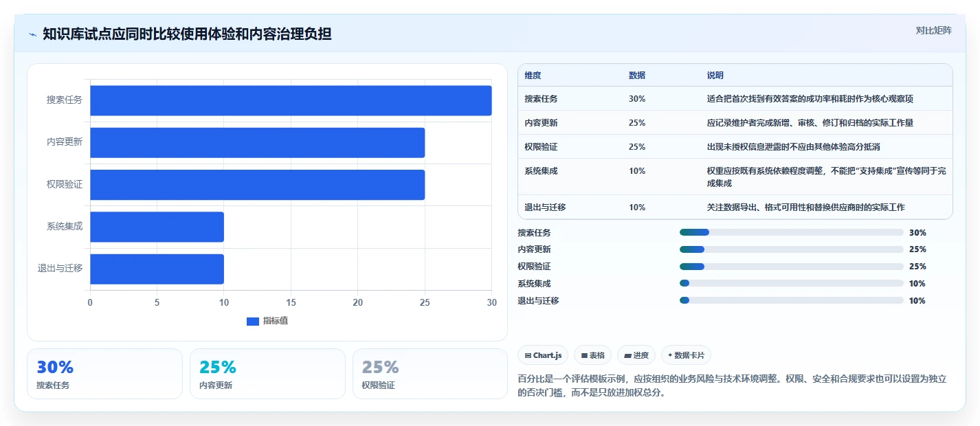Click the 30% label beside 搜索任务 progress bar
The image size is (980, 426).
tap(917, 233)
